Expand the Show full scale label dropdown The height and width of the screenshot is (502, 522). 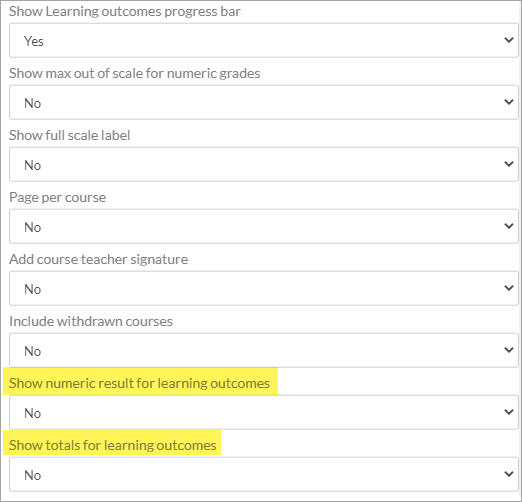(x=264, y=164)
